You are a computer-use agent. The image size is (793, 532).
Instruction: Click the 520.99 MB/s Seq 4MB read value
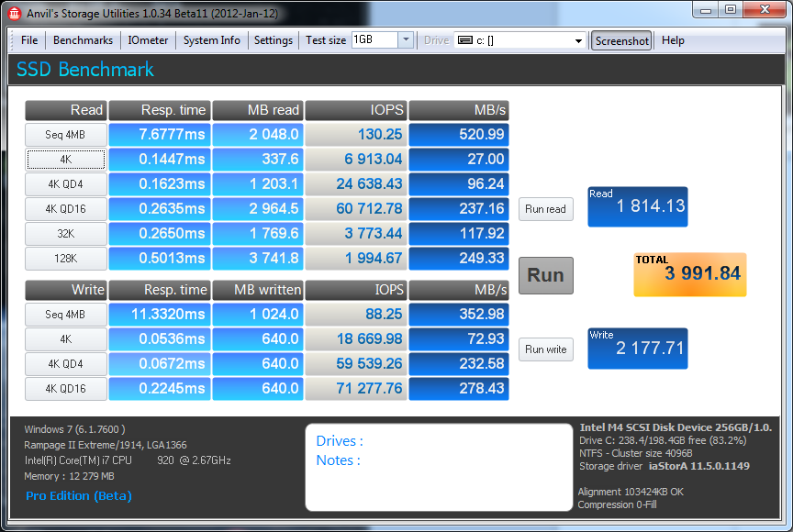point(459,135)
